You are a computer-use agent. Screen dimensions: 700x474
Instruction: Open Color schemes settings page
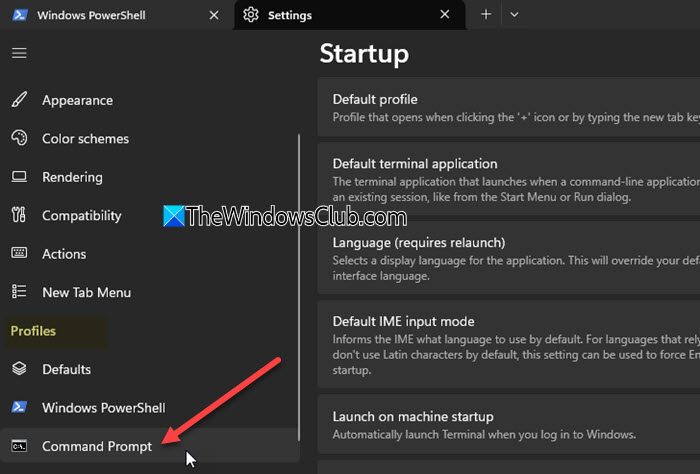pos(150,138)
